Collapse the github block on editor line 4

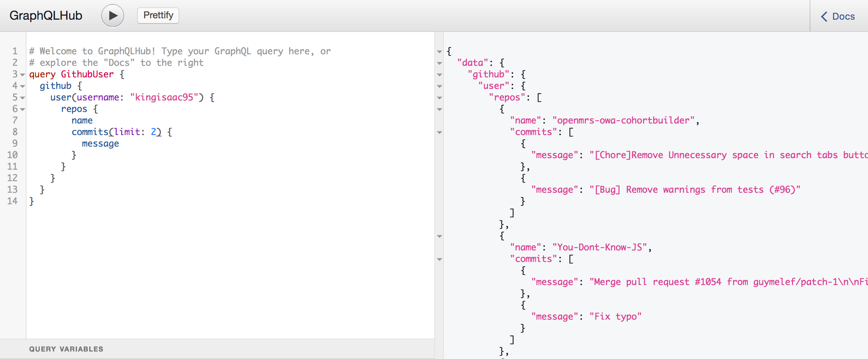23,86
